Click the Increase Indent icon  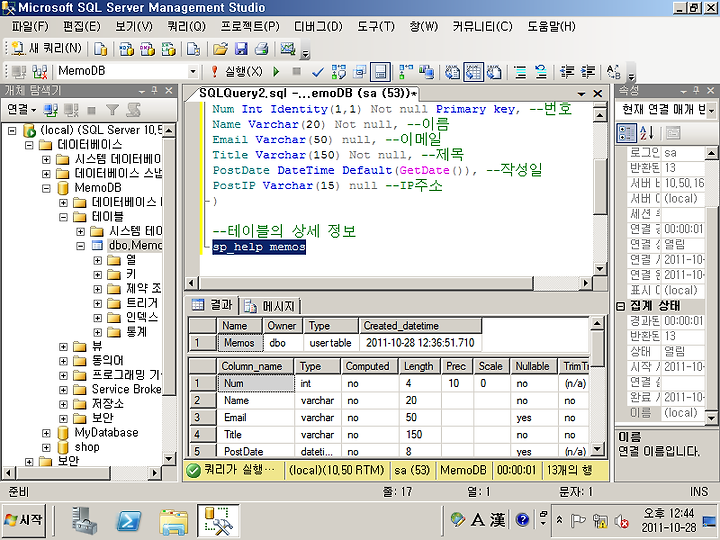coord(588,72)
